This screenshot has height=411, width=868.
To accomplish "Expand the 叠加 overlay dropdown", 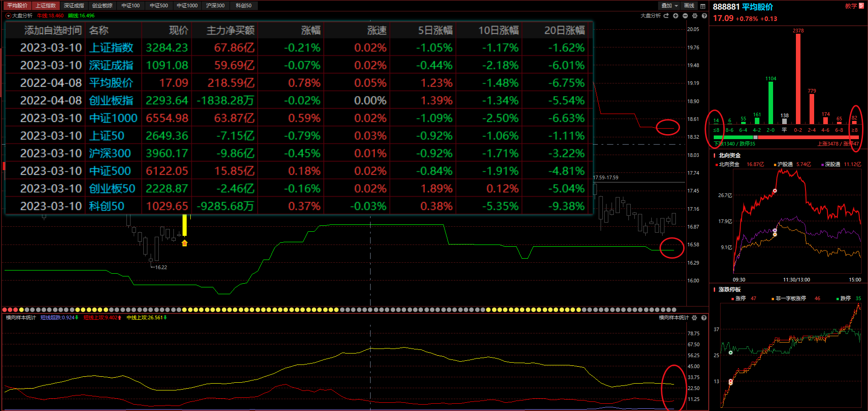I will click(x=669, y=5).
